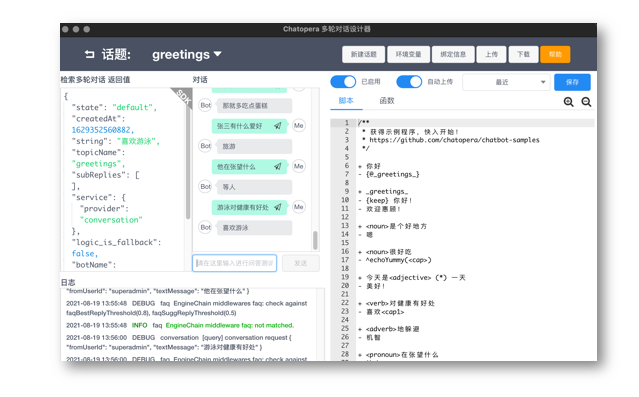Zoom in the script editor

coord(568,102)
